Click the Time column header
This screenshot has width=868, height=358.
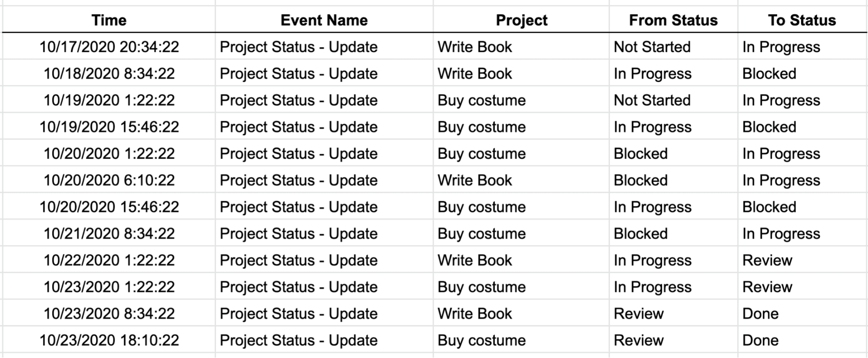(109, 20)
